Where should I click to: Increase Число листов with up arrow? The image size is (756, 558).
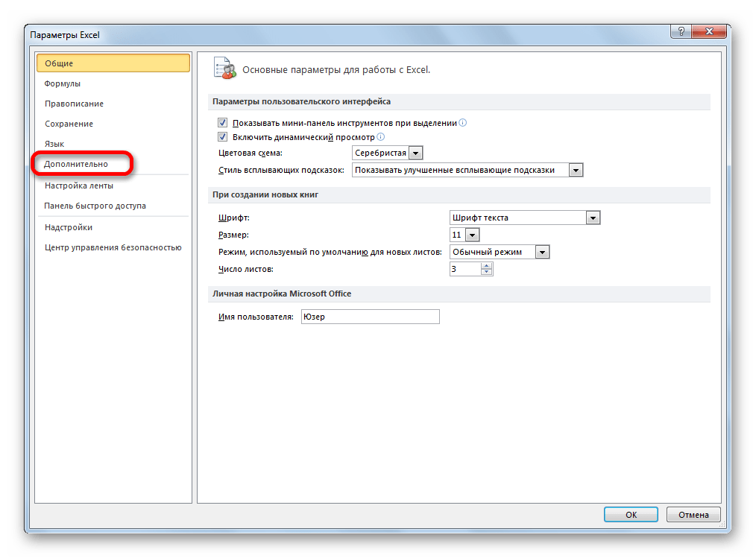[487, 265]
